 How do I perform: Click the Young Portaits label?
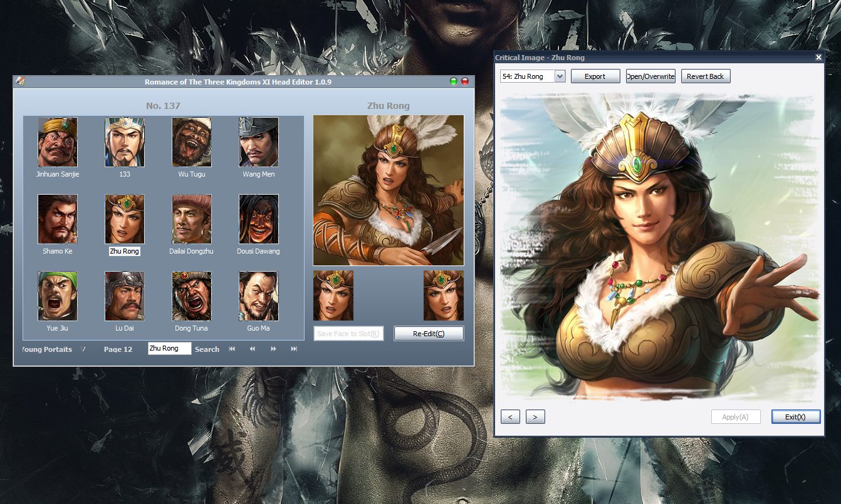pos(47,349)
